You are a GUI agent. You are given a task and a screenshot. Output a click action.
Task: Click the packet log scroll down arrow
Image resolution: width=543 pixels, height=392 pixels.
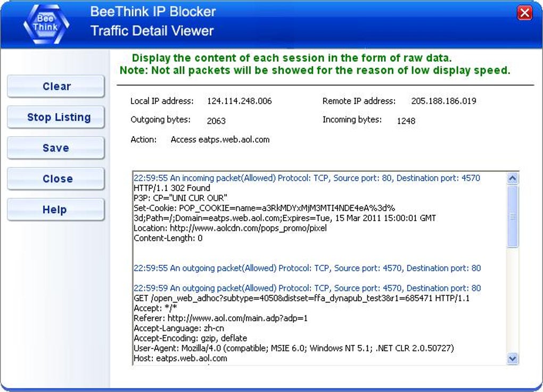pos(513,358)
